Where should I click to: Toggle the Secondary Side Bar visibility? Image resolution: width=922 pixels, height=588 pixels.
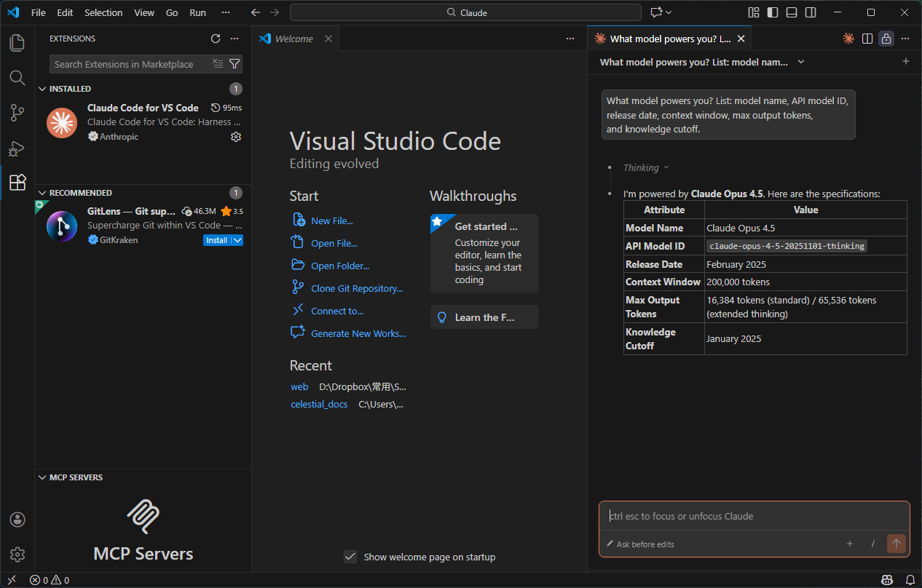[x=811, y=12]
